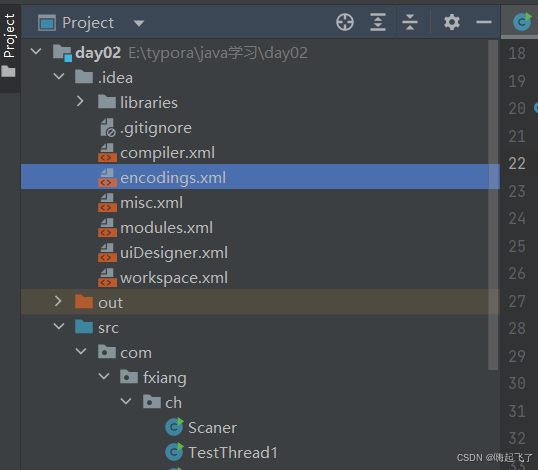Click the uiDesigner.xml file icon

[x=107, y=253]
